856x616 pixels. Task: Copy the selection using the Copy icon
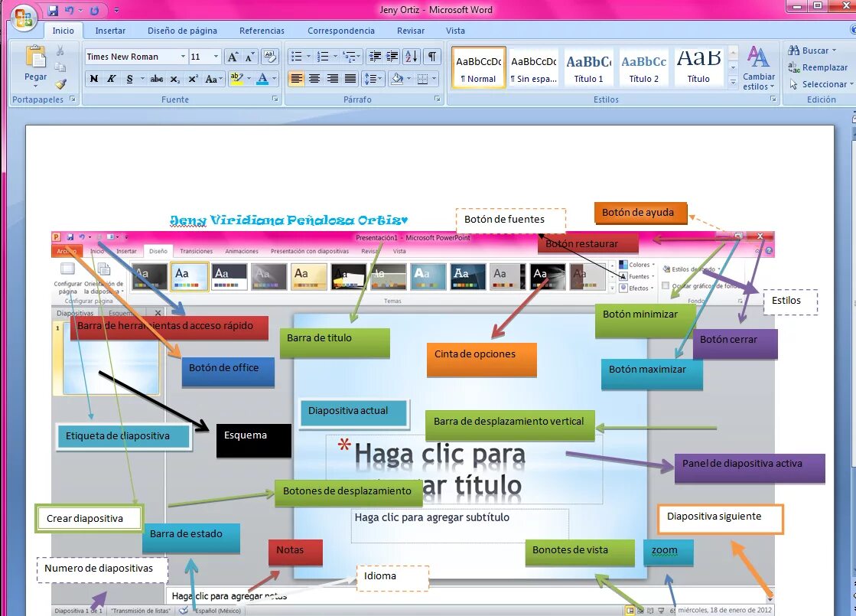coord(60,67)
